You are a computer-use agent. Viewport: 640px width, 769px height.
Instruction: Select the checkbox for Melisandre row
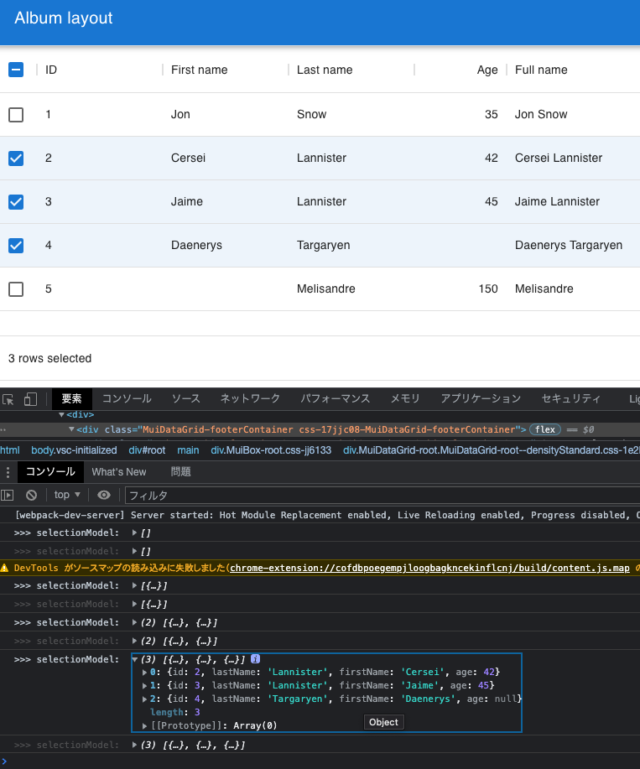click(x=16, y=289)
